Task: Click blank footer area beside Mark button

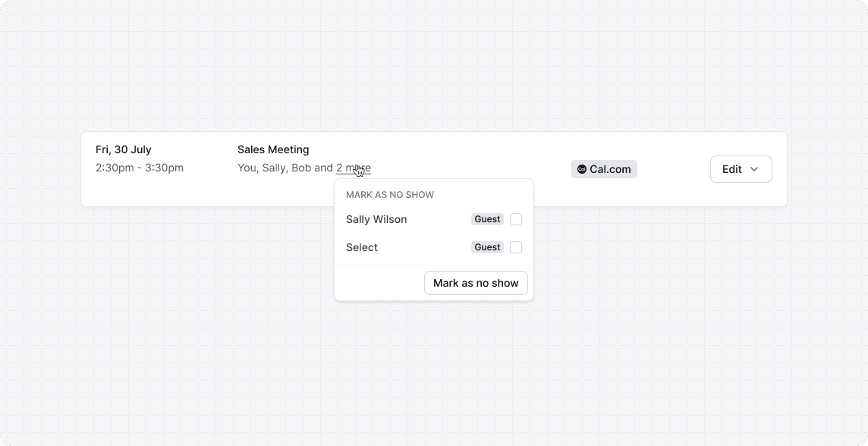Action: (379, 283)
